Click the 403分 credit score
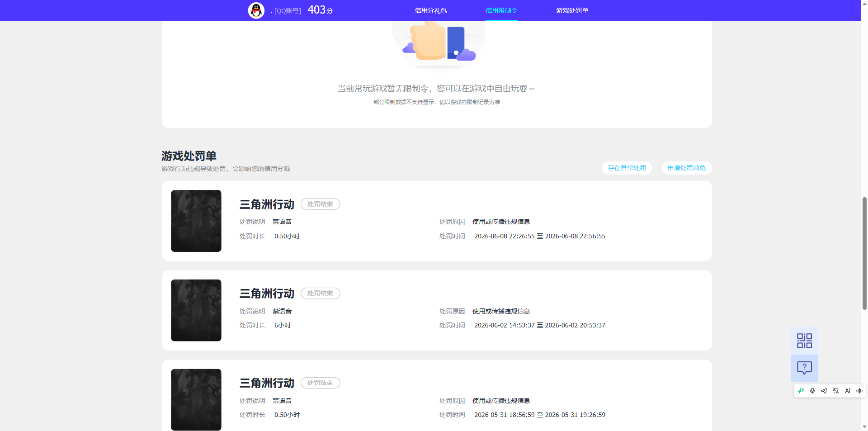The height and width of the screenshot is (431, 868). [x=320, y=10]
